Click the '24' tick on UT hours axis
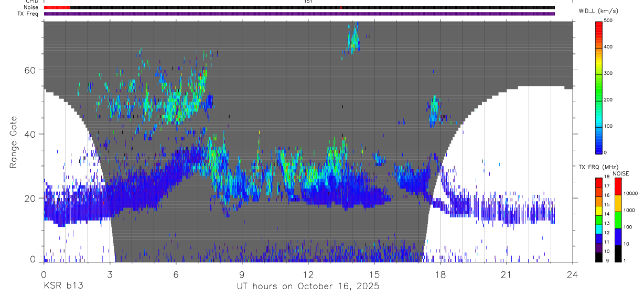 tap(573, 274)
